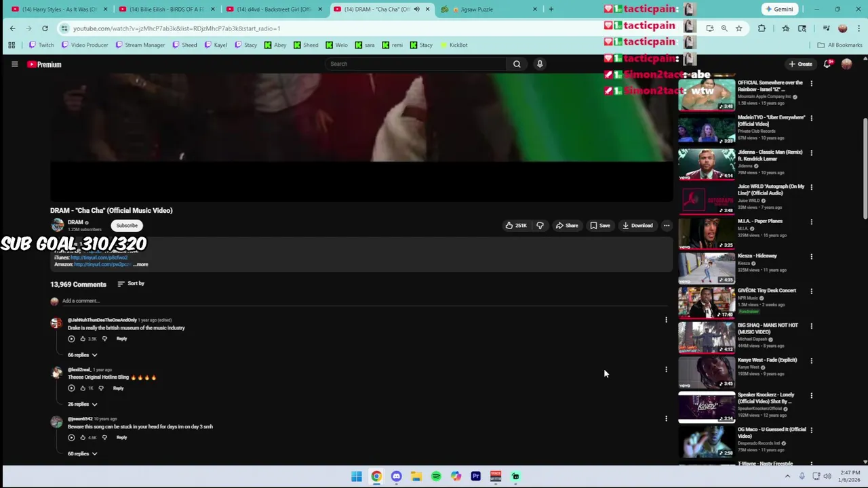Dislike the British museum comment
Image resolution: width=868 pixels, height=488 pixels.
click(104, 339)
